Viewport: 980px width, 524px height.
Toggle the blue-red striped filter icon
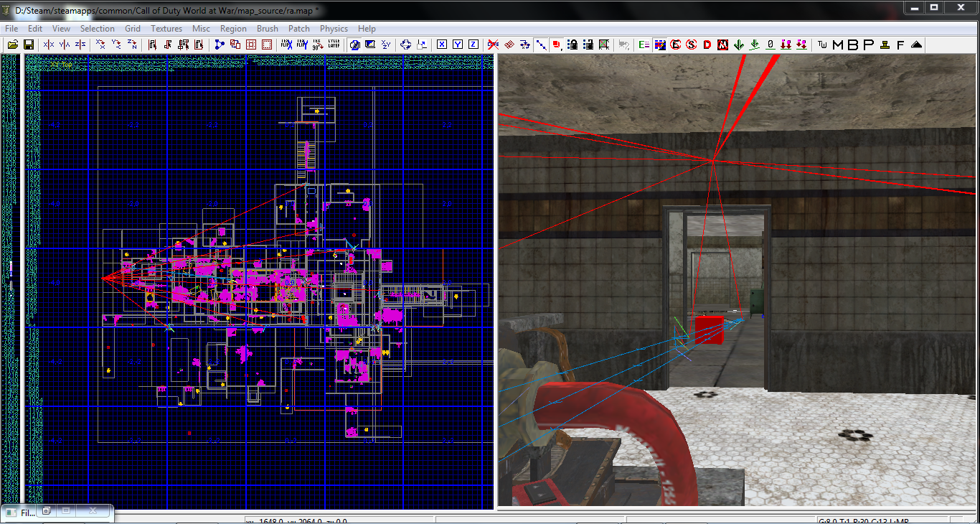click(660, 45)
